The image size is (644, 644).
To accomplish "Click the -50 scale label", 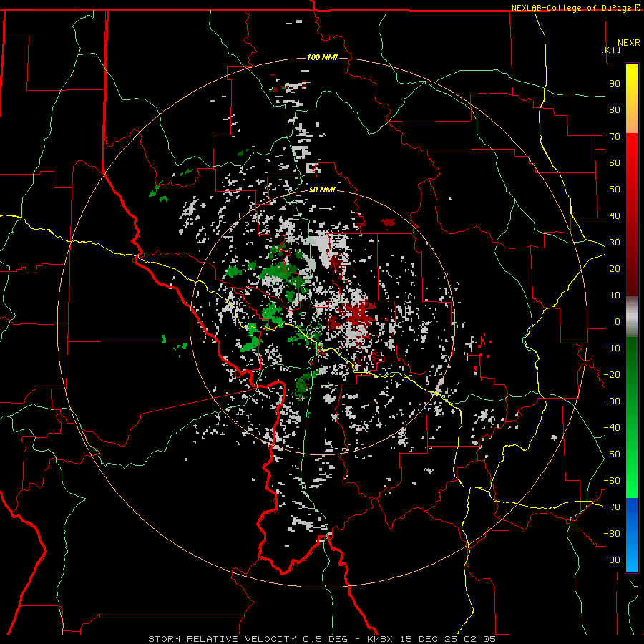I will pyautogui.click(x=612, y=454).
